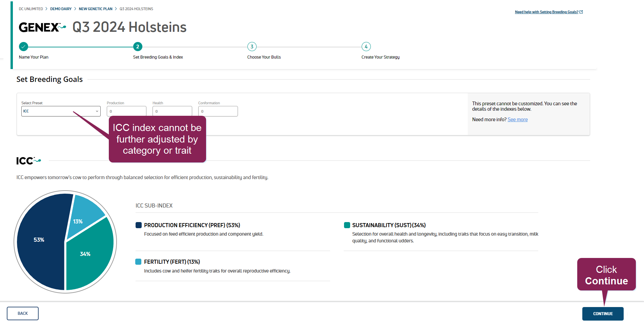Click the Production Efficiency dark blue swatch
The height and width of the screenshot is (326, 644).
[139, 225]
